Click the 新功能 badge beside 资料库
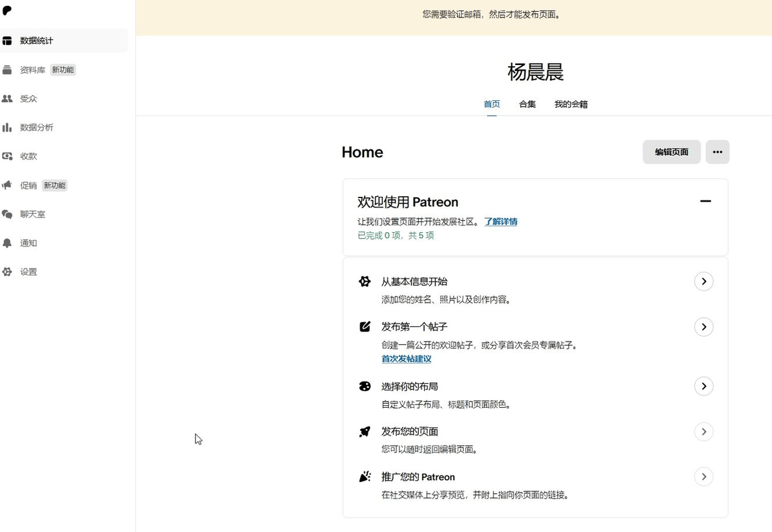772x532 pixels. [x=63, y=69]
